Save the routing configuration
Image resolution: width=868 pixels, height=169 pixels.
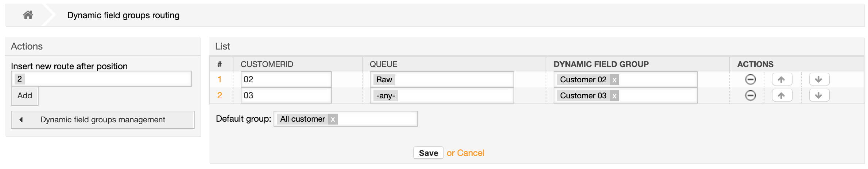tap(428, 153)
